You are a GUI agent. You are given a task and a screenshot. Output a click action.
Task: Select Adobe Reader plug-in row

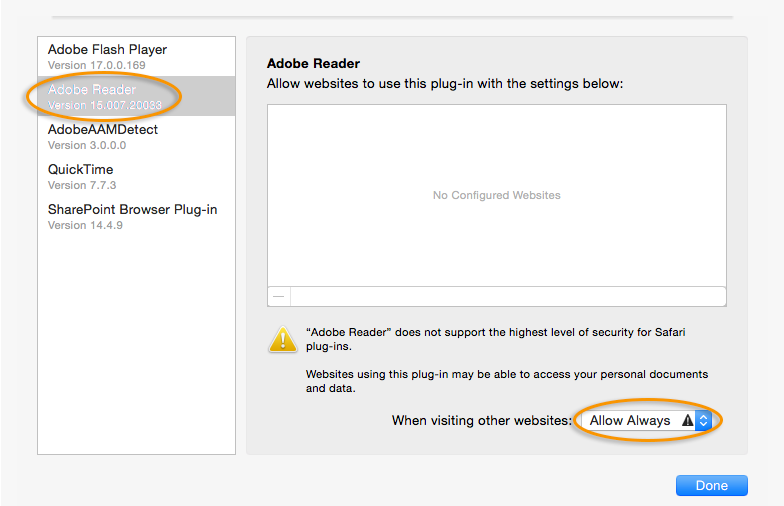pos(136,96)
